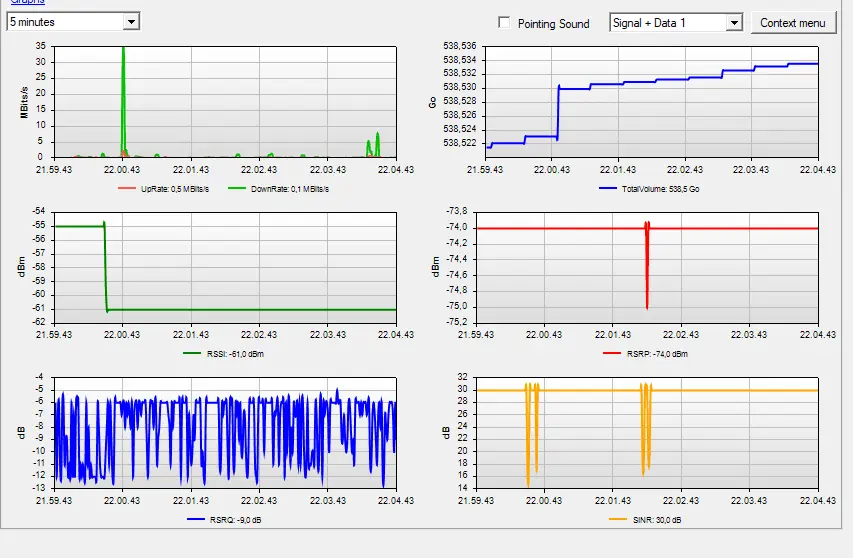Click the RSSI drop from -55 to -61

pos(106,266)
